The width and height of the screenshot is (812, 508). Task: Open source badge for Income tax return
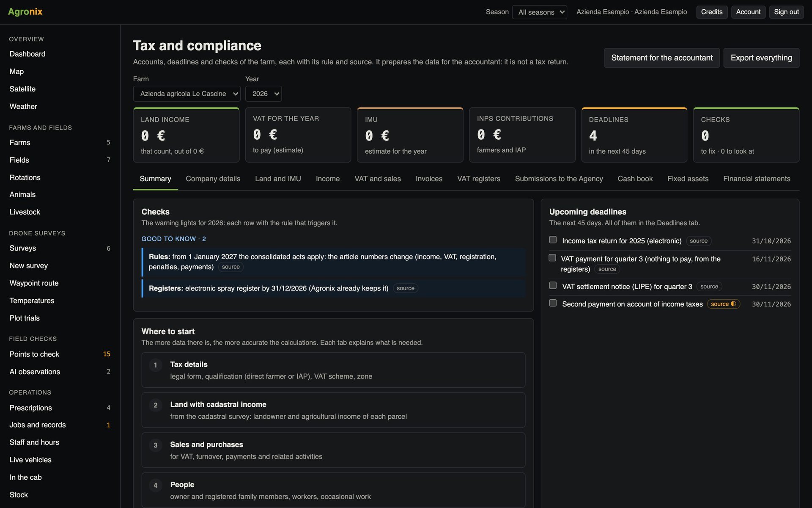(x=698, y=241)
